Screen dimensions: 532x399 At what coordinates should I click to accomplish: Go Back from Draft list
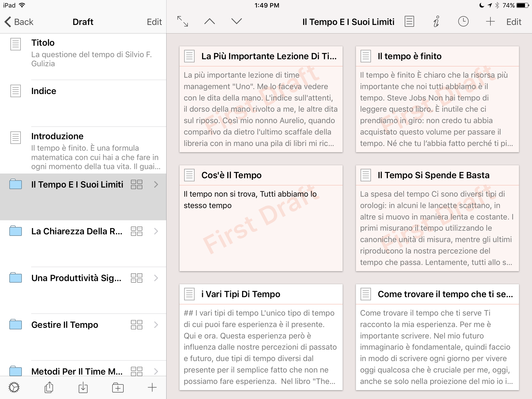pos(19,22)
